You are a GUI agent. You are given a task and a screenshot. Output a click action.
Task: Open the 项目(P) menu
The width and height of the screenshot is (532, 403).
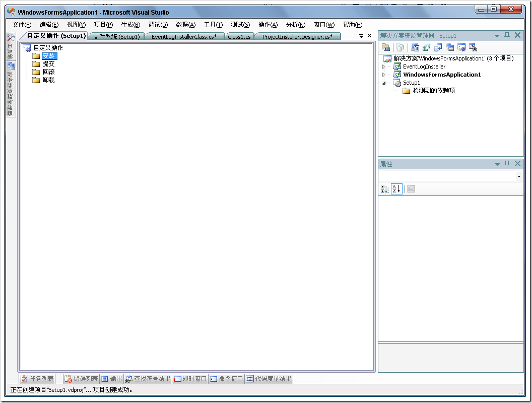coord(103,24)
